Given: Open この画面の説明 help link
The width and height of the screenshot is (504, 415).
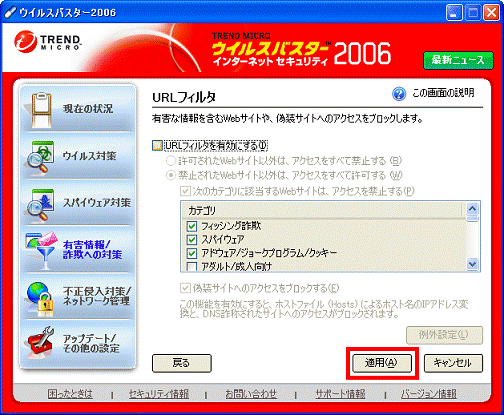Looking at the screenshot, I should (x=443, y=93).
